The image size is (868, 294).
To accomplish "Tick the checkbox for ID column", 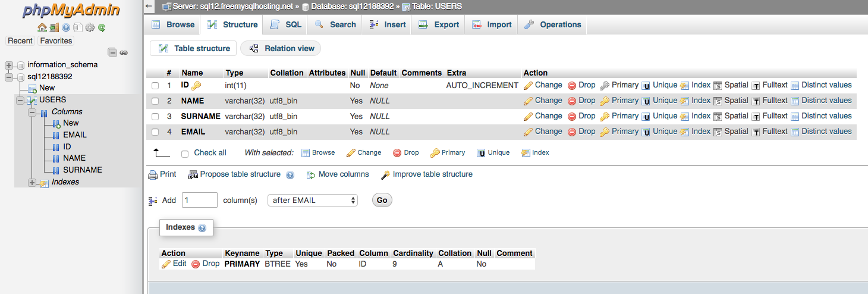I will tap(155, 86).
